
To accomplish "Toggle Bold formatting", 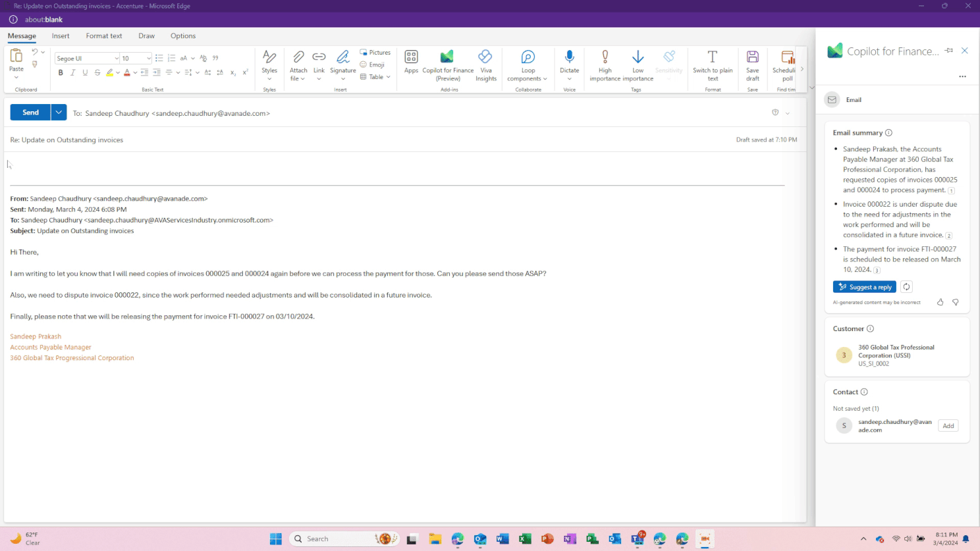I will pyautogui.click(x=61, y=72).
